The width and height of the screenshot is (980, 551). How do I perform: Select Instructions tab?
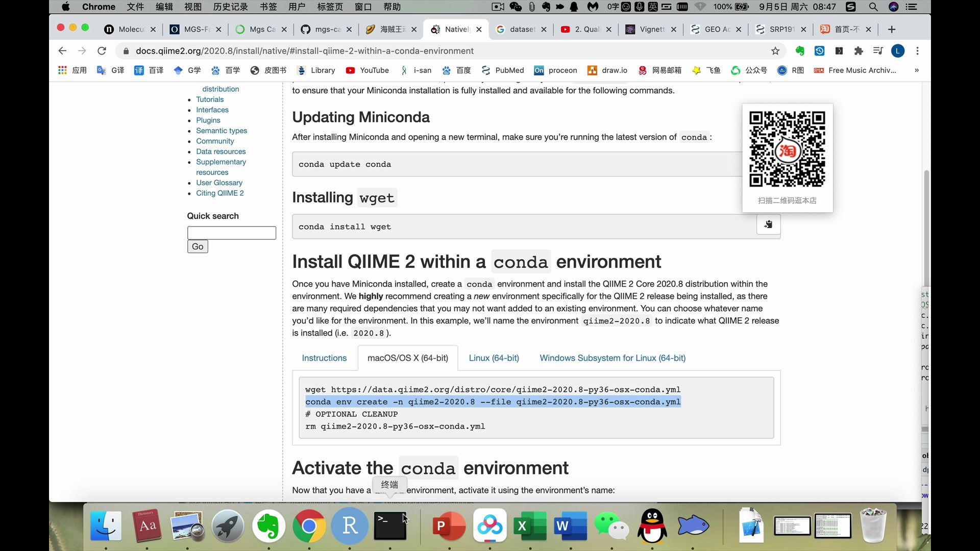[324, 358]
